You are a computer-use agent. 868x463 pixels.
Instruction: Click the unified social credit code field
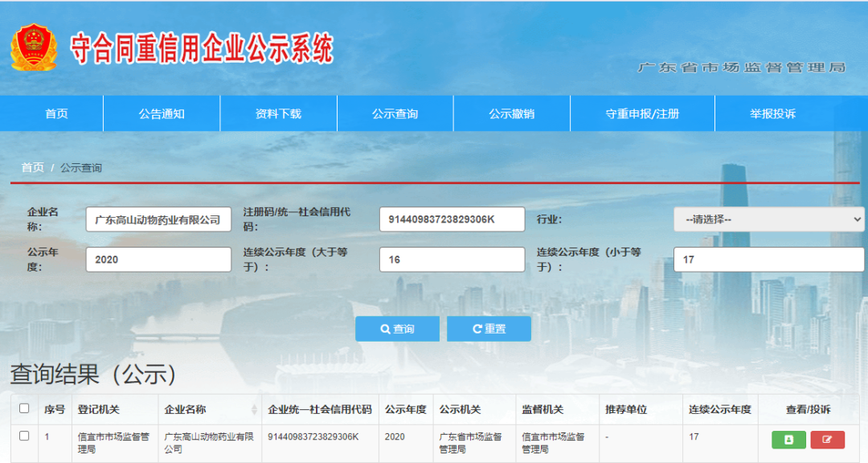tap(452, 219)
